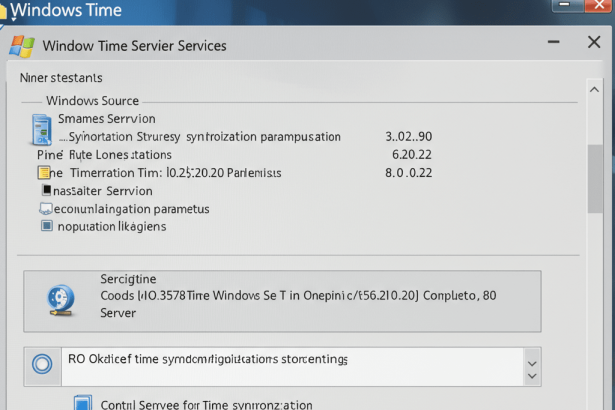Minimize the Window Time Servier Services dialog
The width and height of the screenshot is (615, 410).
(553, 42)
